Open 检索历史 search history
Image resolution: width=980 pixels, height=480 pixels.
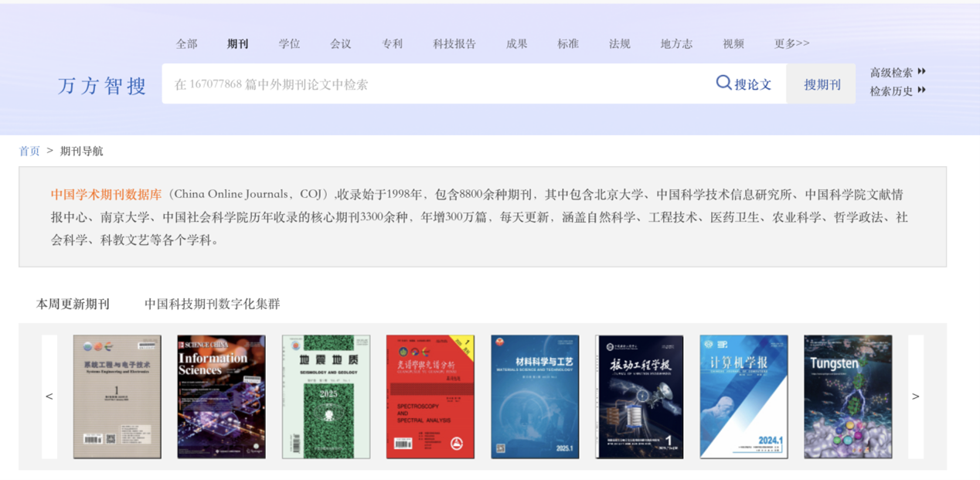pos(897,90)
